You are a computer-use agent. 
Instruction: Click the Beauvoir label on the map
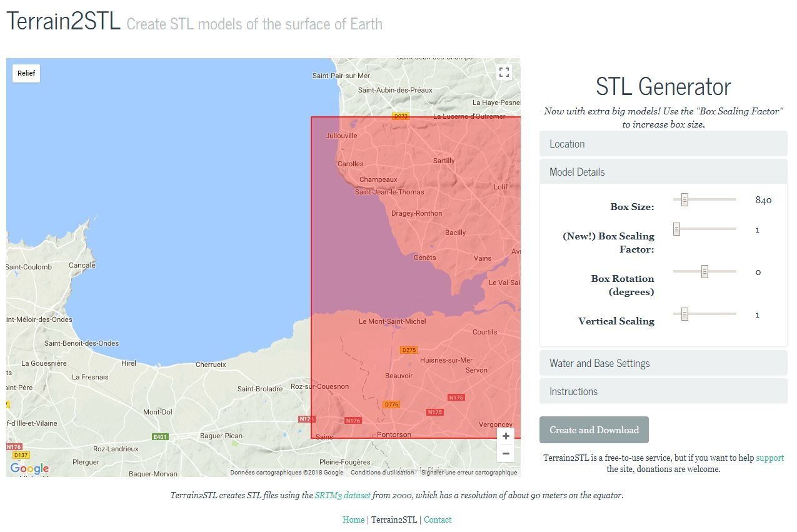pyautogui.click(x=399, y=376)
